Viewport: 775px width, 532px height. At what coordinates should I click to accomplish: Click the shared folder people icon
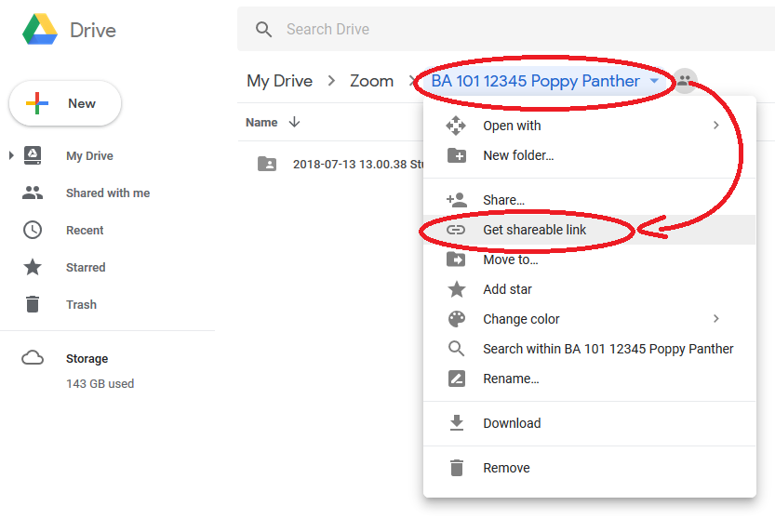coord(685,79)
